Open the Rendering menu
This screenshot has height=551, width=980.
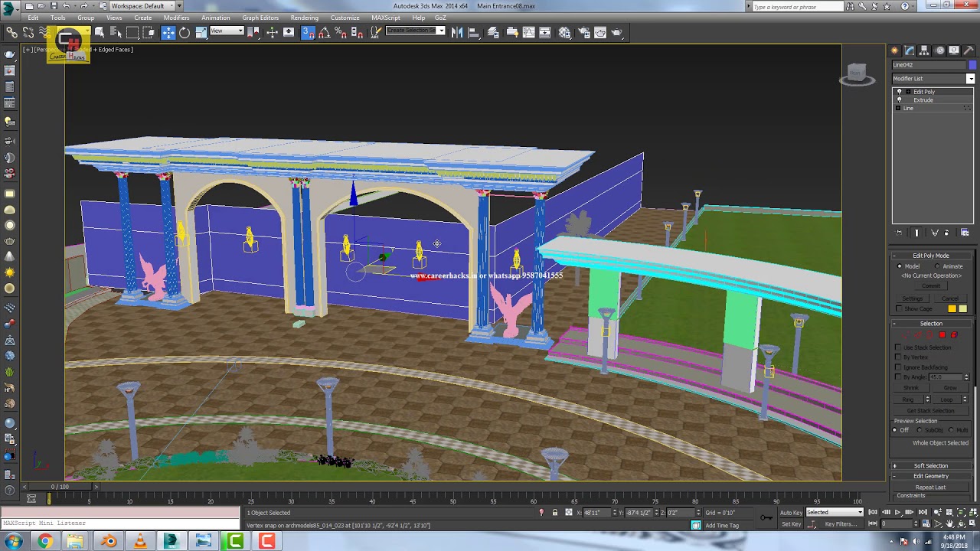coord(304,18)
